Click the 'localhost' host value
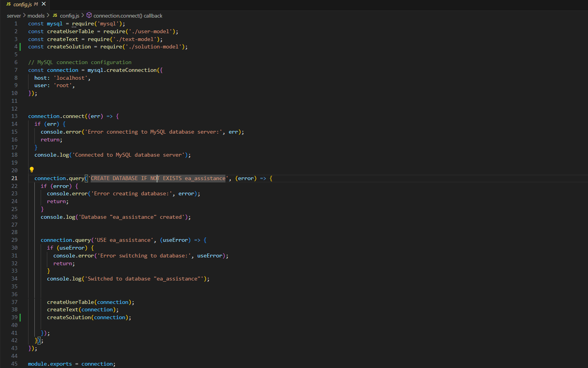 pyautogui.click(x=70, y=78)
